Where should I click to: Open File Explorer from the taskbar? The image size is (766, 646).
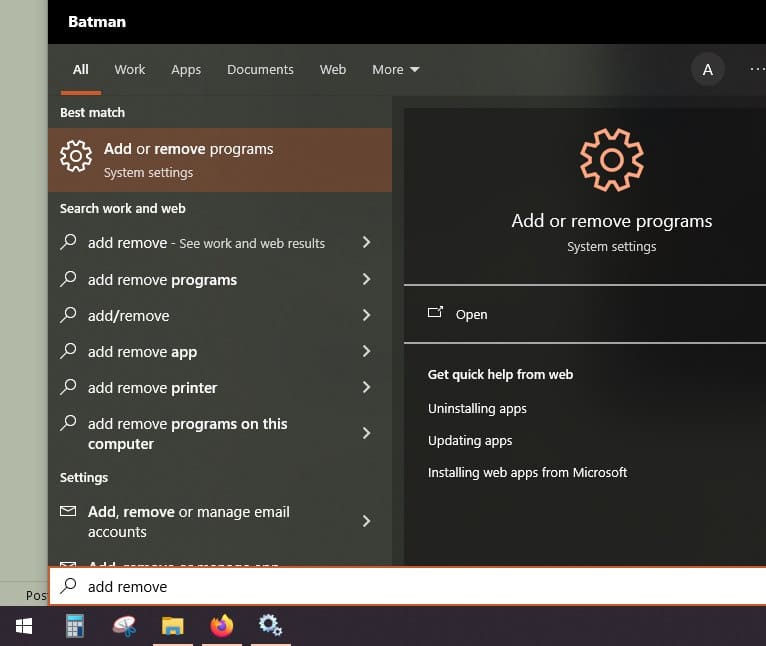pyautogui.click(x=172, y=626)
